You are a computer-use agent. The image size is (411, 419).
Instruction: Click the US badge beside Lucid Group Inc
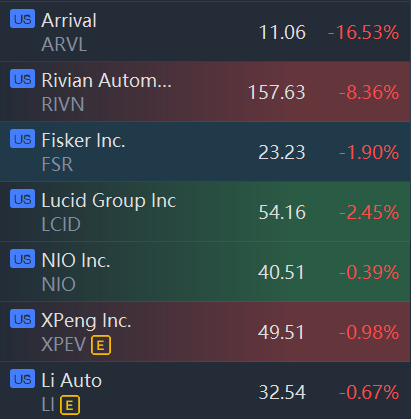click(x=22, y=199)
